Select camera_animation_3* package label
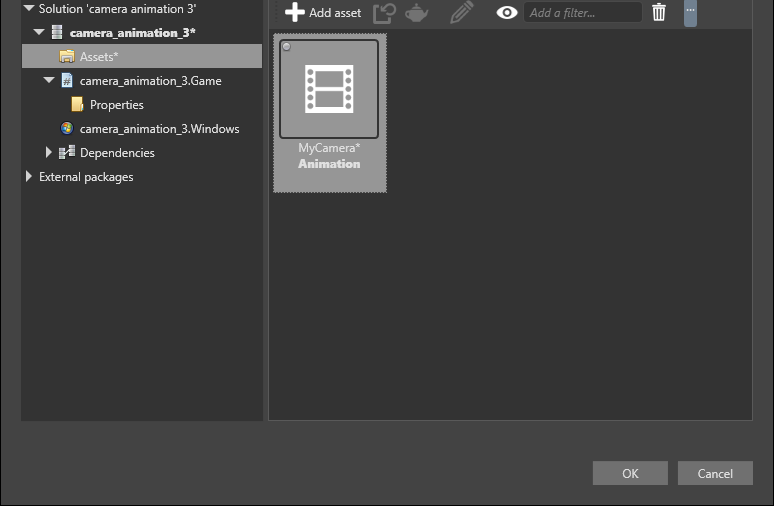 tap(132, 33)
